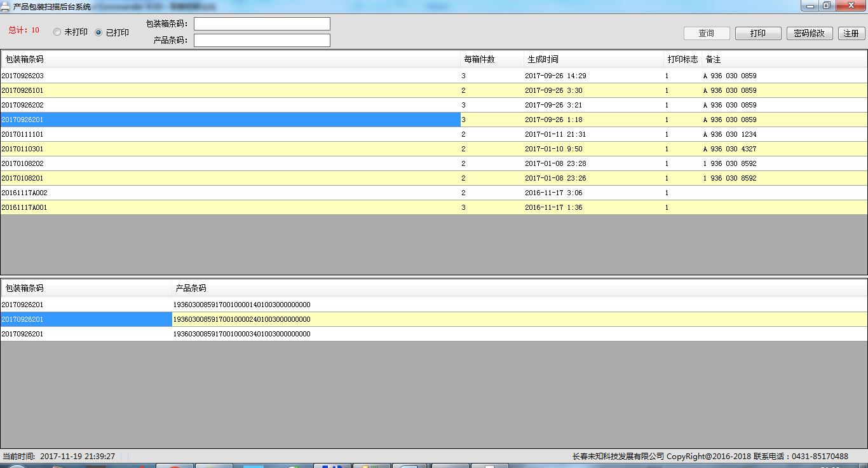Image resolution: width=868 pixels, height=468 pixels.
Task: Restore down the application window
Action: pos(826,6)
